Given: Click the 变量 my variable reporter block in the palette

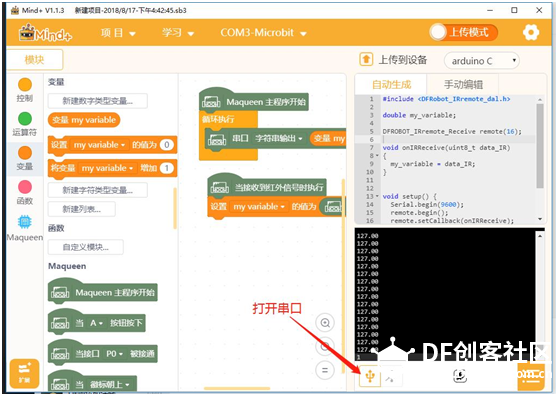Looking at the screenshot, I should point(84,120).
